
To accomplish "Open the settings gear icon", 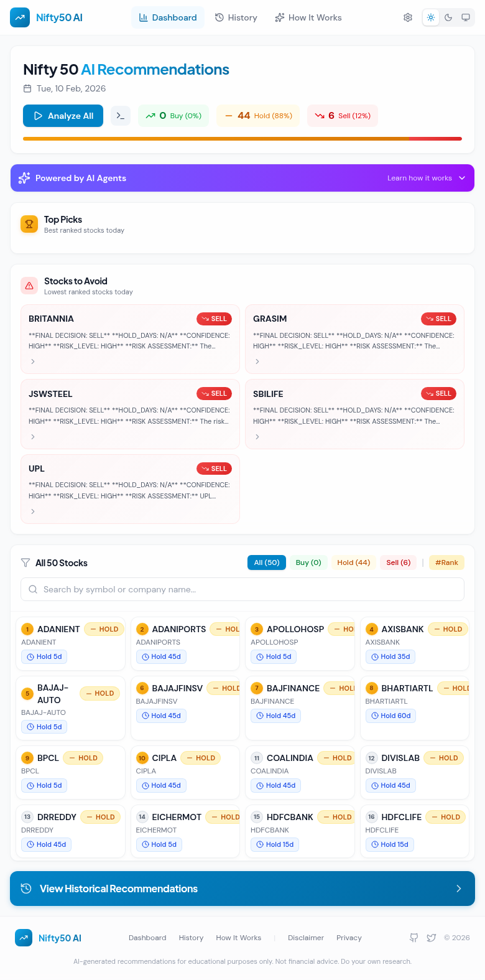I will [x=408, y=17].
